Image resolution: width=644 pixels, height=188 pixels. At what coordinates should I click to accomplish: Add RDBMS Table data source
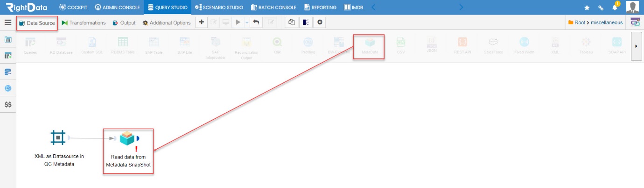(x=123, y=46)
